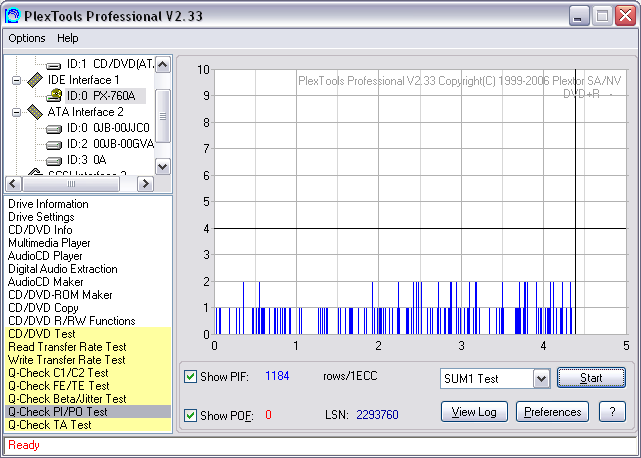Image resolution: width=641 pixels, height=458 pixels.
Task: Click the LSN value 2293760
Action: (377, 415)
